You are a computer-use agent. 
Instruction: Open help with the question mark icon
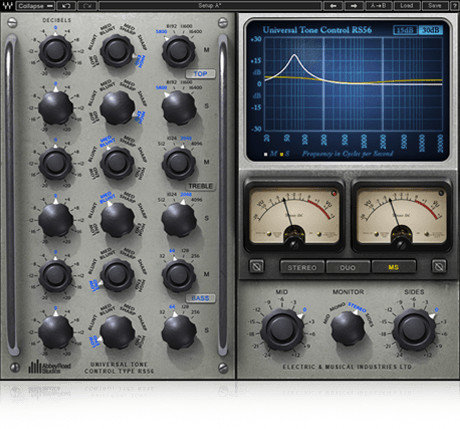[455, 6]
